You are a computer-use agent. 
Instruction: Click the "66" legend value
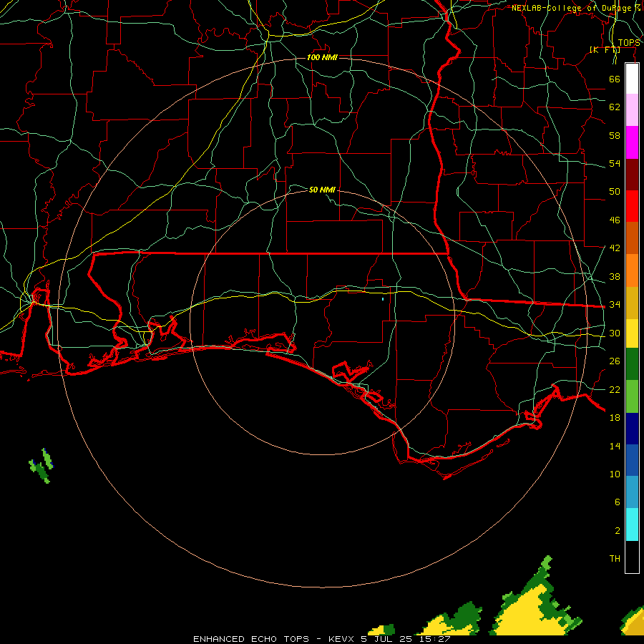click(615, 79)
